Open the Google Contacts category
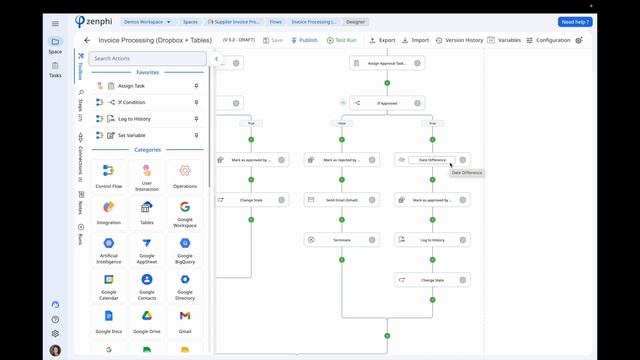The image size is (640, 360). click(147, 286)
